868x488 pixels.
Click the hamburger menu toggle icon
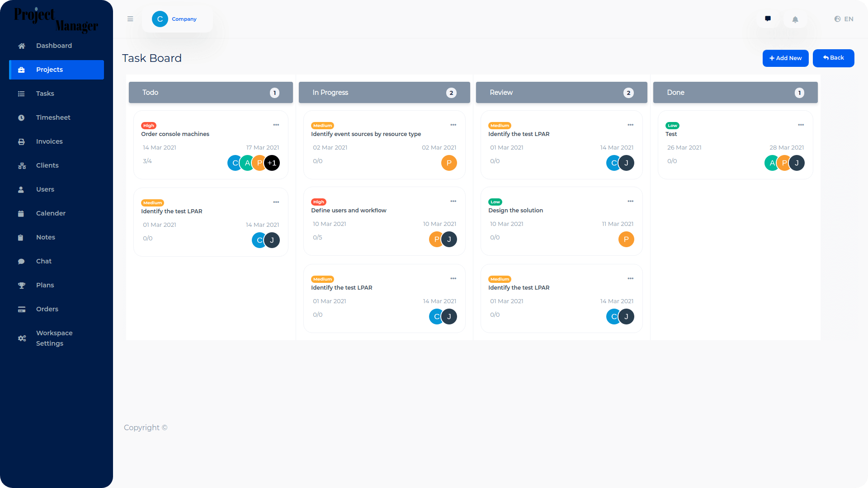click(130, 19)
